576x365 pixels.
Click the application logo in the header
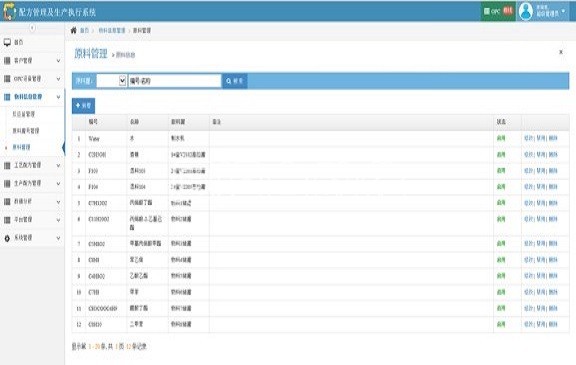click(x=9, y=11)
